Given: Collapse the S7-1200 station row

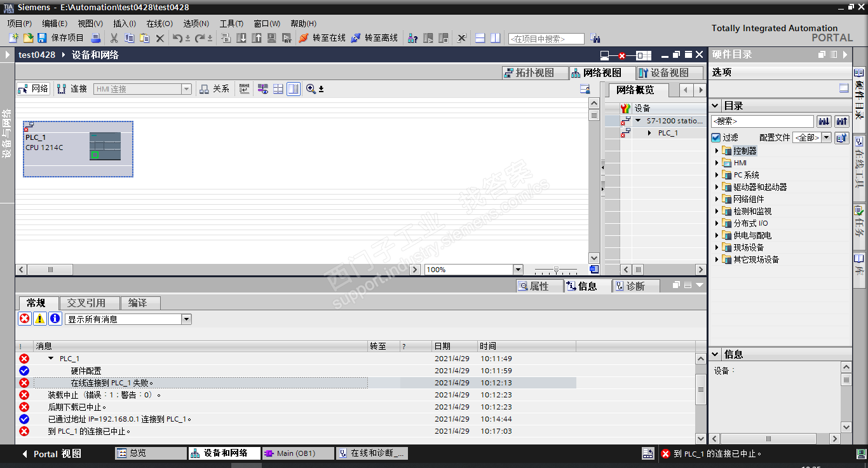Looking at the screenshot, I should tap(638, 121).
